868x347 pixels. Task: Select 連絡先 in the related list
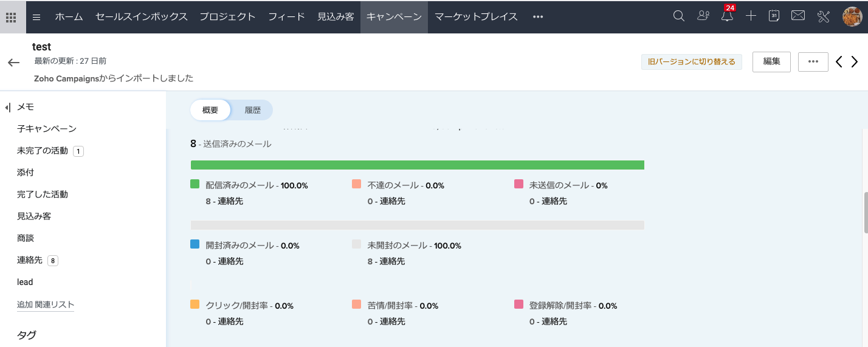coord(30,260)
